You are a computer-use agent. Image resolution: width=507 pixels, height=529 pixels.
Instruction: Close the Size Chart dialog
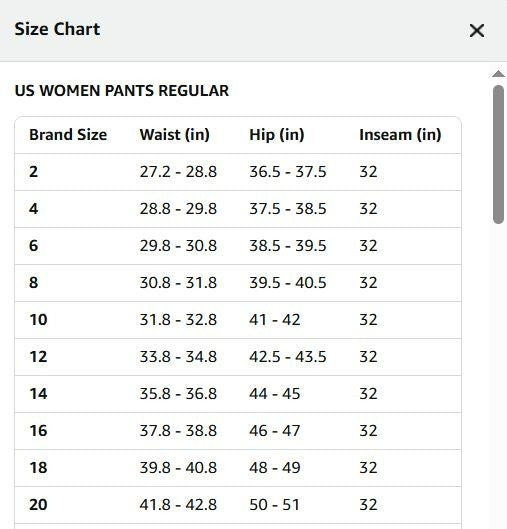pyautogui.click(x=477, y=31)
